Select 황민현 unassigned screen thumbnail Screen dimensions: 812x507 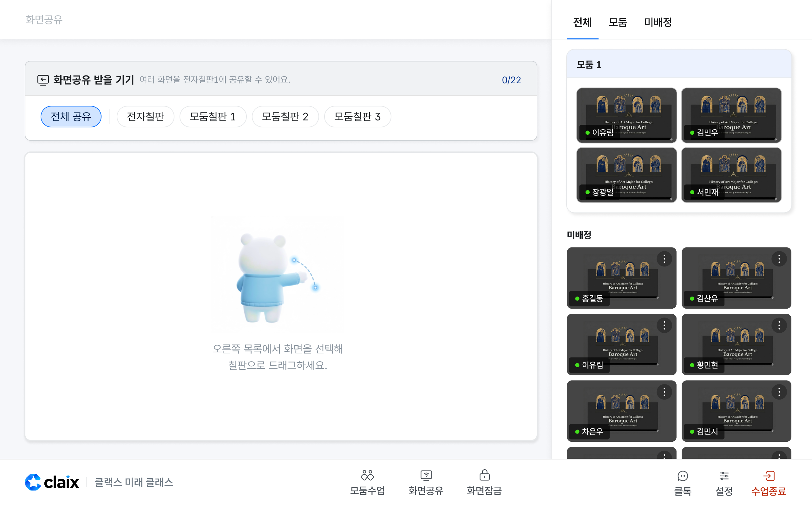[x=736, y=344]
